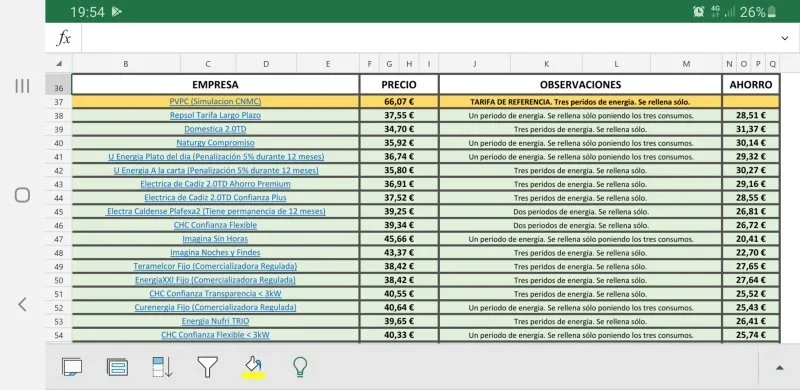Open Electra Caldense Plafexa2 link
This screenshot has height=390, width=800.
(x=216, y=211)
